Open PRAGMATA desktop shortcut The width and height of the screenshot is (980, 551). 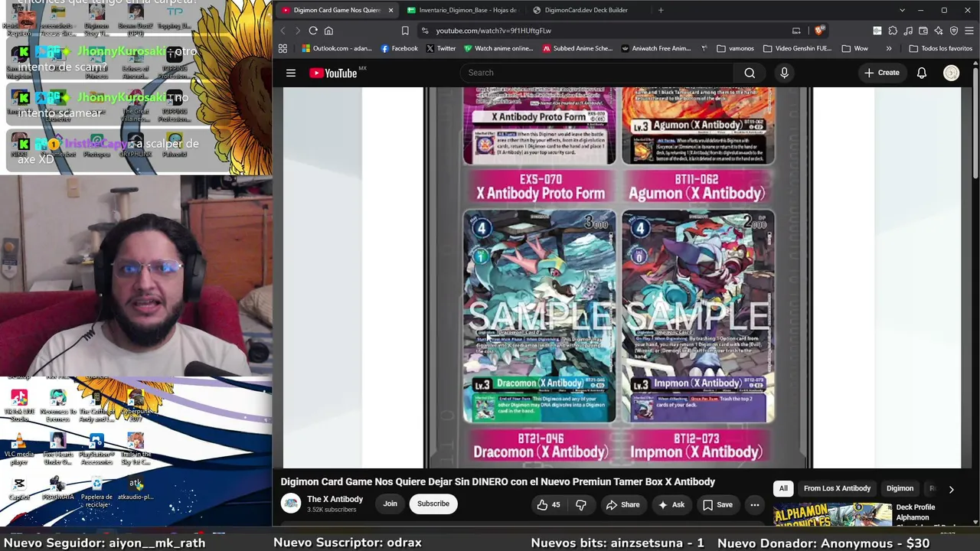pyautogui.click(x=58, y=488)
